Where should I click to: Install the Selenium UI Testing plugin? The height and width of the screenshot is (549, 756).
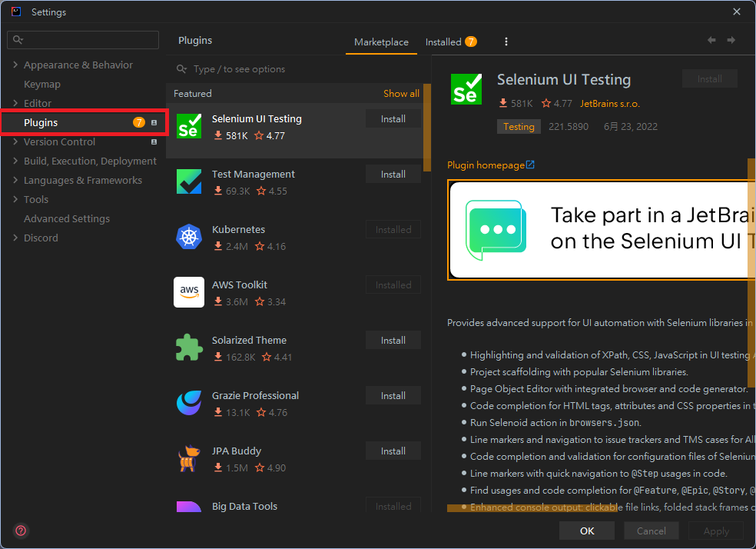point(393,118)
